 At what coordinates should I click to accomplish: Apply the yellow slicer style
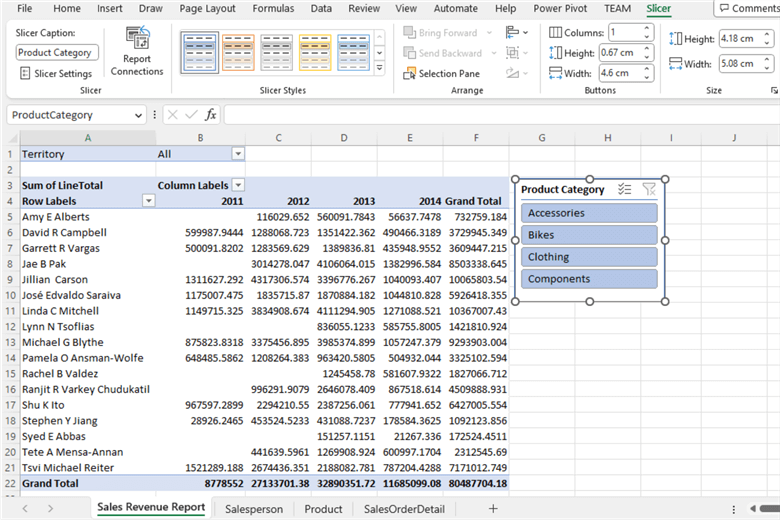315,52
